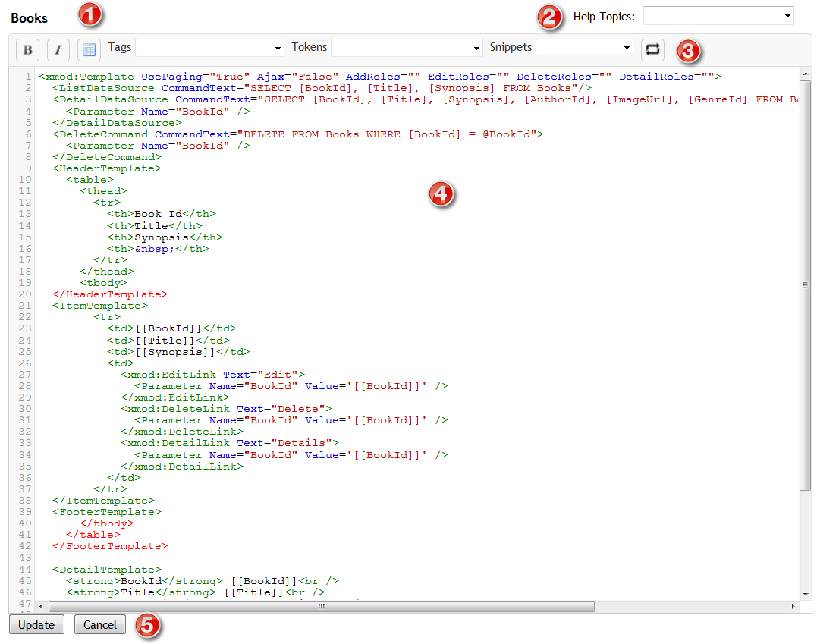The height and width of the screenshot is (644, 817).
Task: Open the Tokens dropdown
Action: pos(407,48)
